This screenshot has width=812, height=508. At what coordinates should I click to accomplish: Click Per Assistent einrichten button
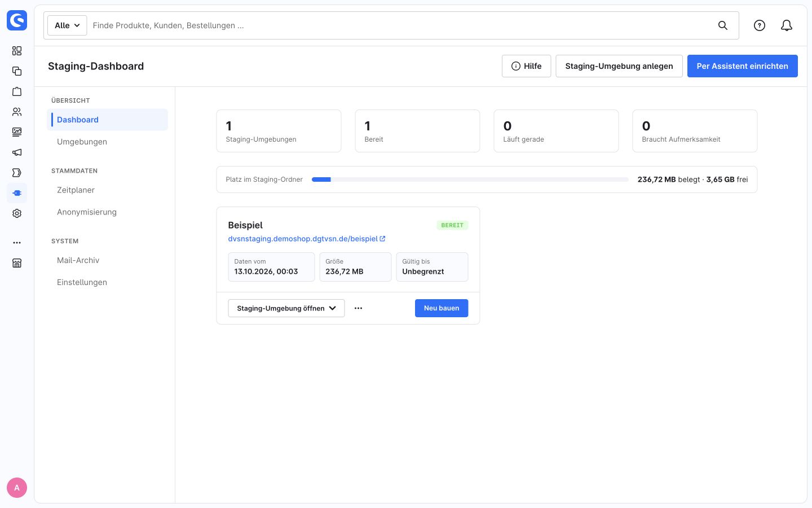click(x=742, y=66)
